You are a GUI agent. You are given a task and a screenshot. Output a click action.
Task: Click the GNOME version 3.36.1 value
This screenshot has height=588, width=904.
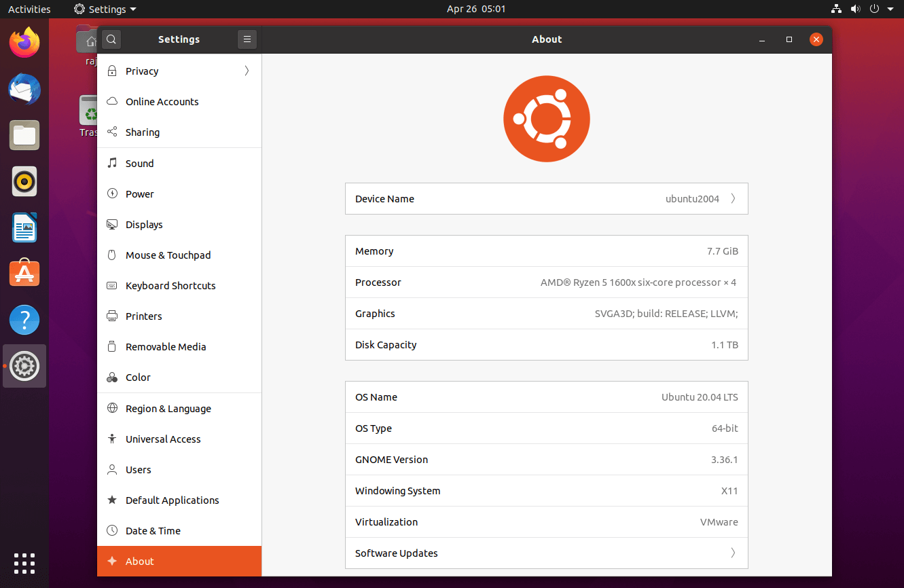(725, 460)
